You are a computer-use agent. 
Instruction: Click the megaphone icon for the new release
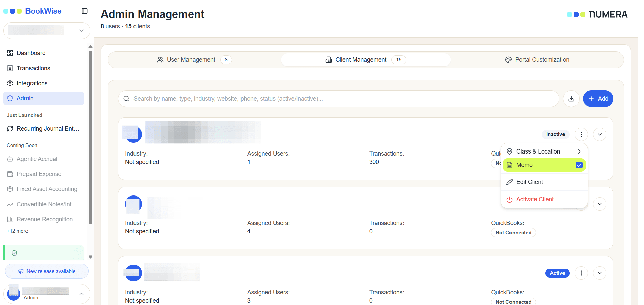pos(21,271)
